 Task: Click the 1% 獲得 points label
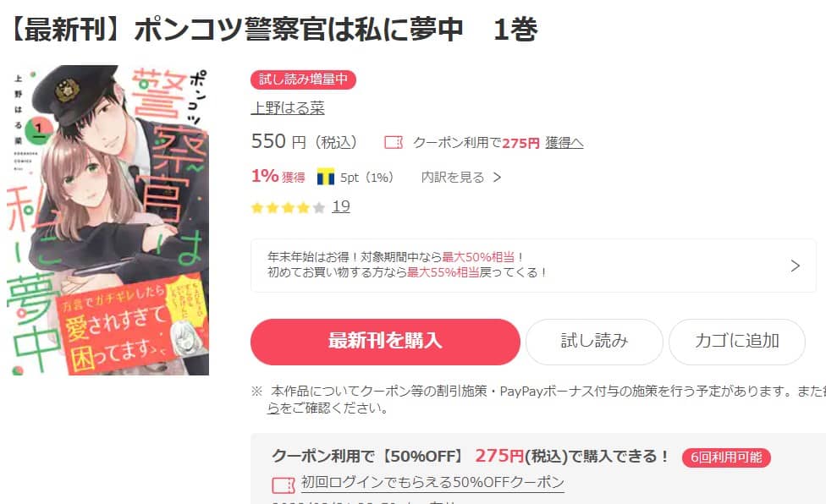tap(278, 176)
